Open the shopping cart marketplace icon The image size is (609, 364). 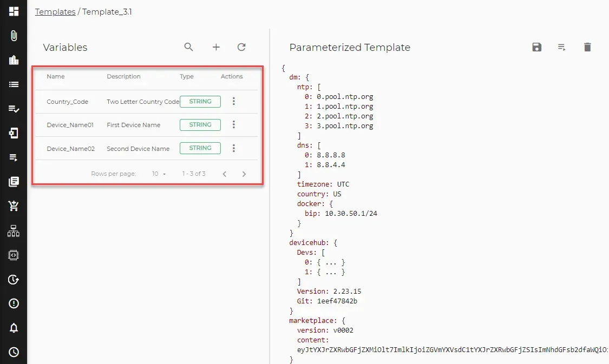(14, 206)
